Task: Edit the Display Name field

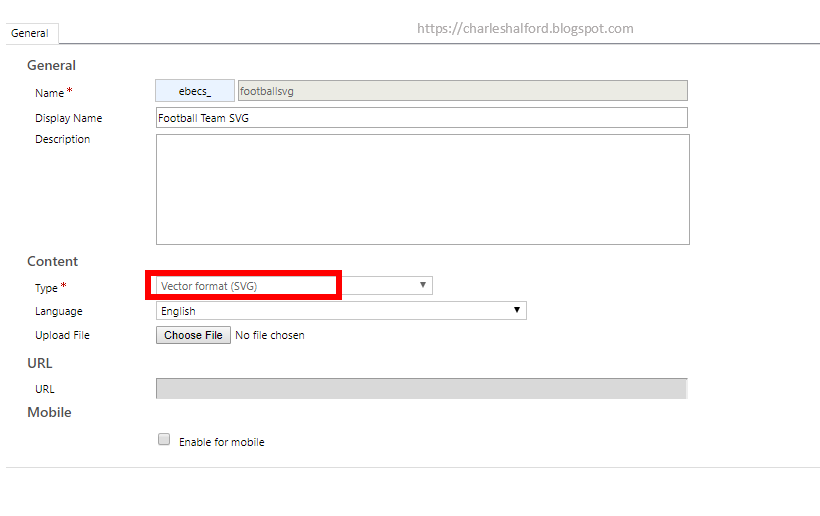Action: (422, 118)
